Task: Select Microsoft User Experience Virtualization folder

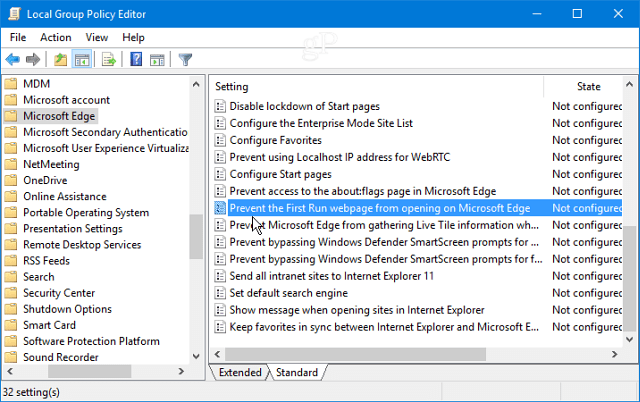Action: pos(106,148)
